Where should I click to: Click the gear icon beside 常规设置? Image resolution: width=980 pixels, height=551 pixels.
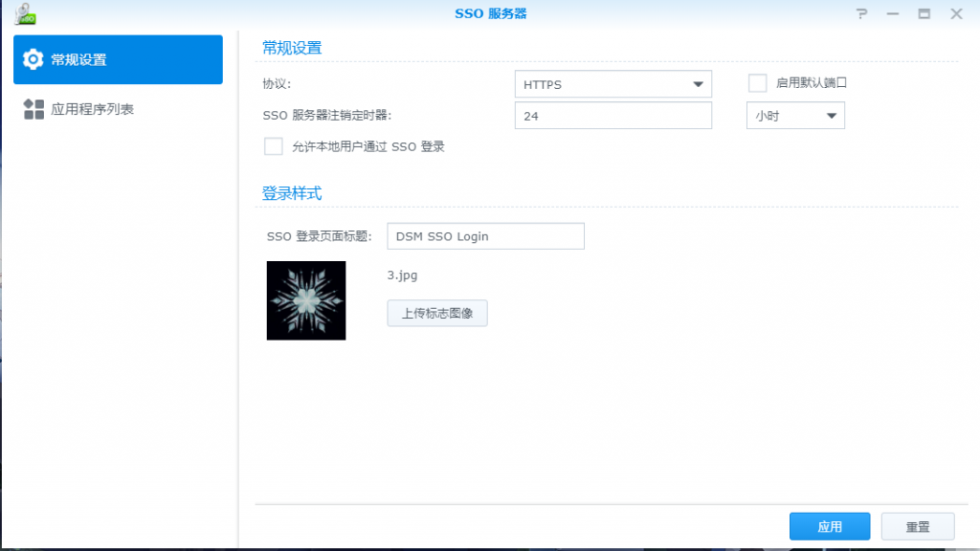coord(33,59)
